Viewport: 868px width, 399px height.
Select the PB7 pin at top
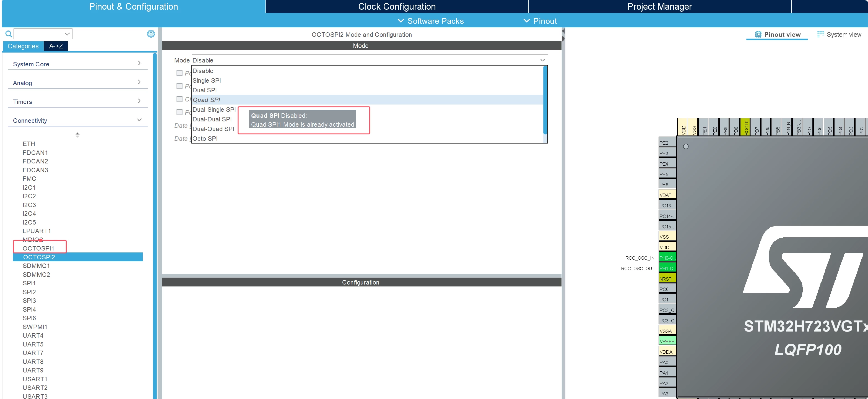pyautogui.click(x=756, y=127)
